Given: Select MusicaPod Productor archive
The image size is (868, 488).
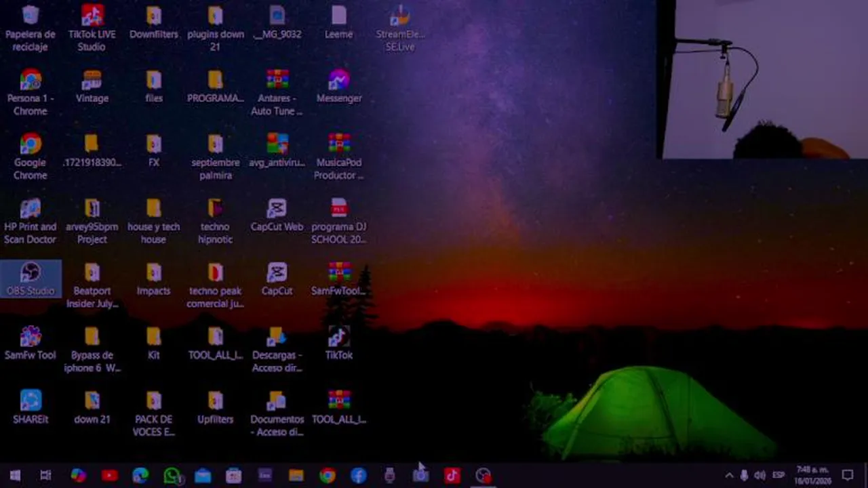Looking at the screenshot, I should (x=339, y=157).
